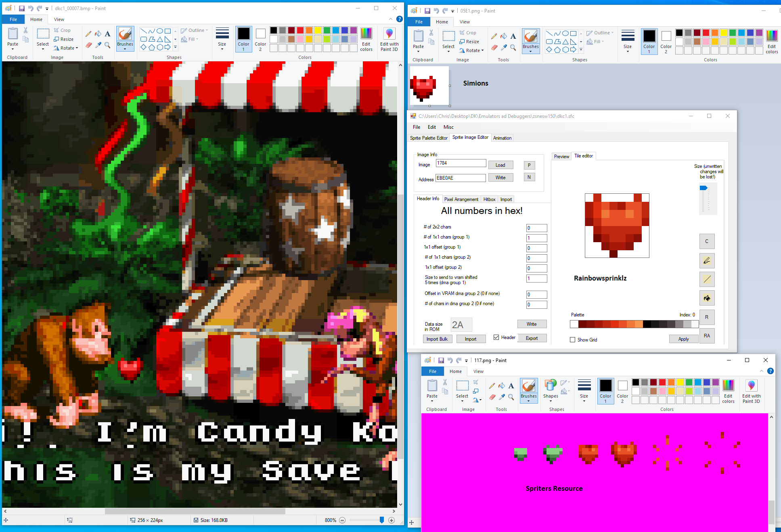Screen dimensions: 781x532
Task: Click the Import Bulk button
Action: tap(437, 339)
